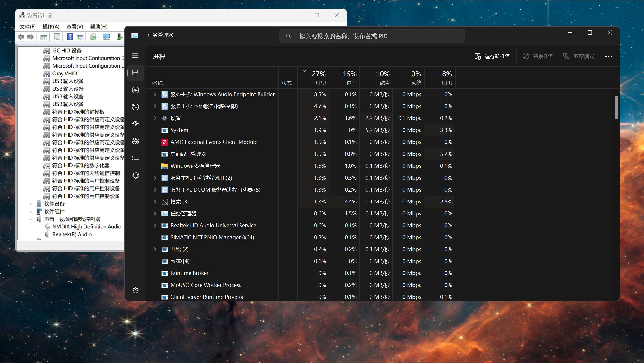
Task: Click the Windows 资源管理器 folder icon
Action: tap(164, 166)
